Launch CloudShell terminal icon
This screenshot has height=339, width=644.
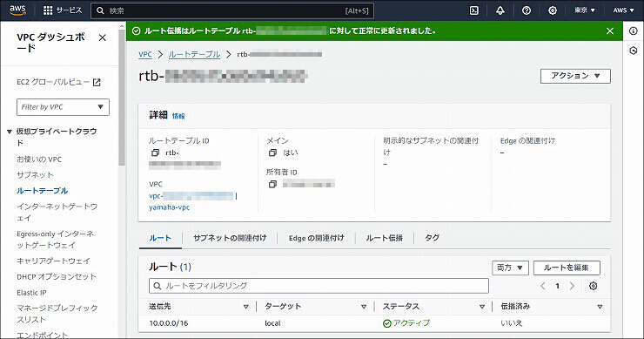coord(474,10)
